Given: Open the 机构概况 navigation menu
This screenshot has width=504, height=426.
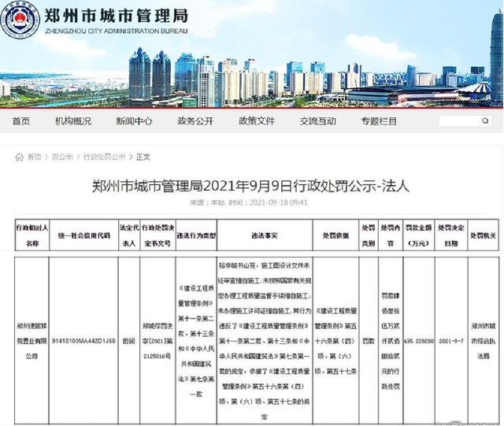Looking at the screenshot, I should [72, 121].
